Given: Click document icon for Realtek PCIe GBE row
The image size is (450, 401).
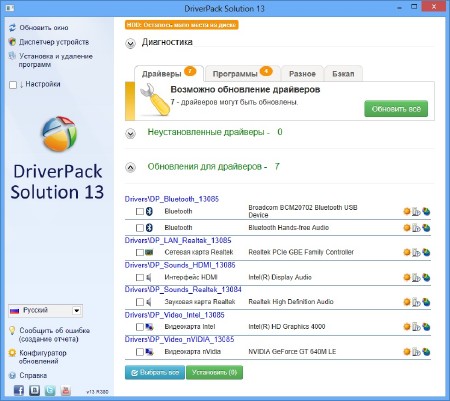Looking at the screenshot, I should tap(416, 253).
